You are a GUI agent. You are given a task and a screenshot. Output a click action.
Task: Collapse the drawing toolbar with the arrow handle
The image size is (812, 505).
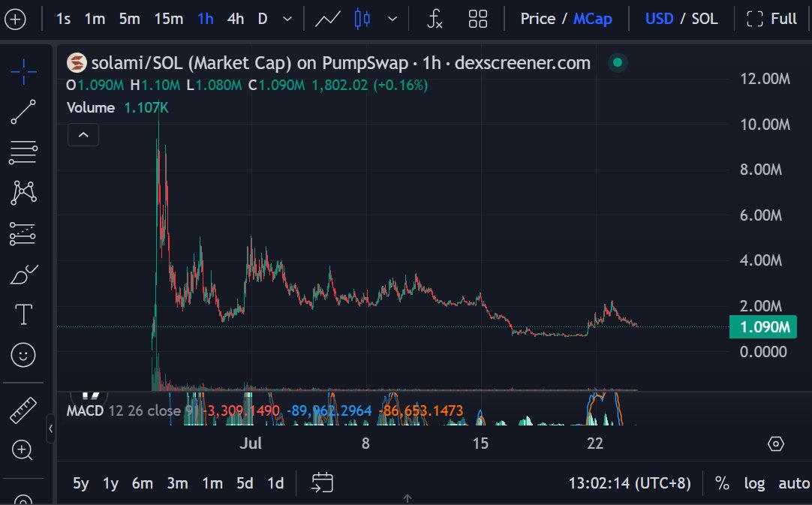50,429
